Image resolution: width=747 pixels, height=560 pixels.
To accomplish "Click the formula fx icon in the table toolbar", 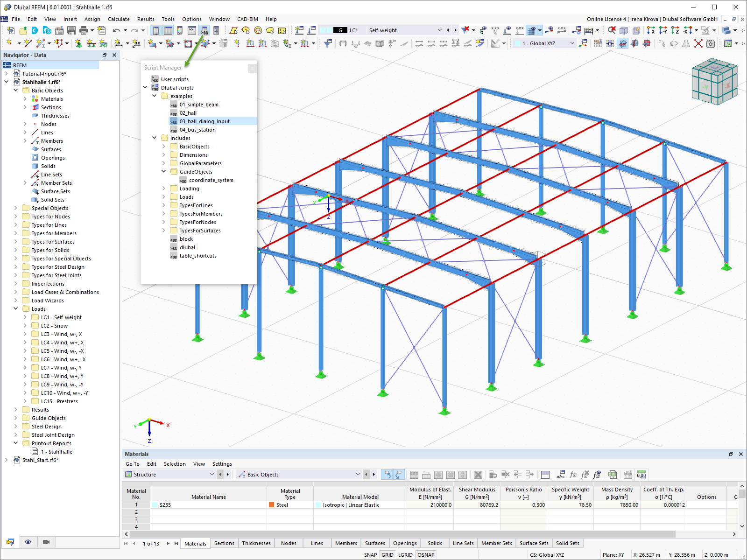I will pyautogui.click(x=573, y=475).
